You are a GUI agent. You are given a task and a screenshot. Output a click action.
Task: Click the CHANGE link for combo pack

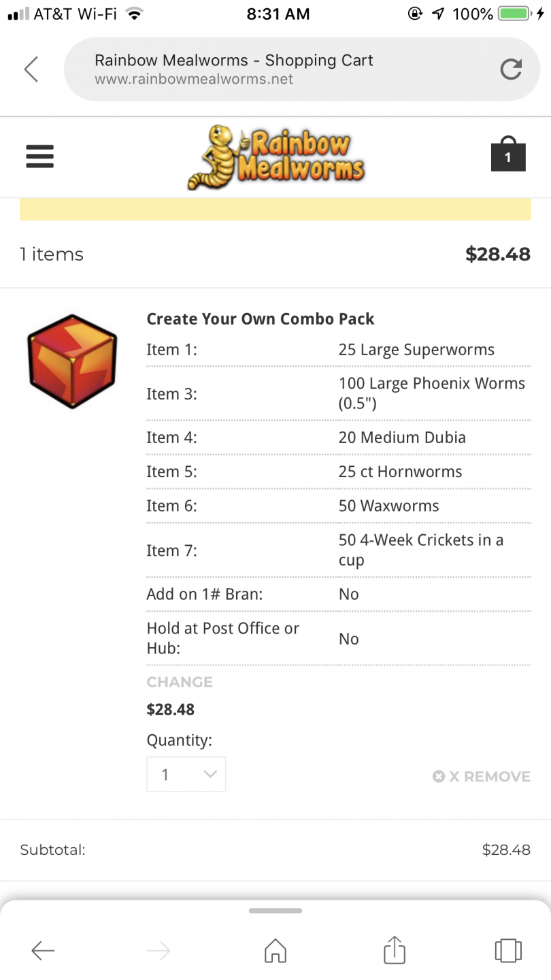tap(180, 682)
